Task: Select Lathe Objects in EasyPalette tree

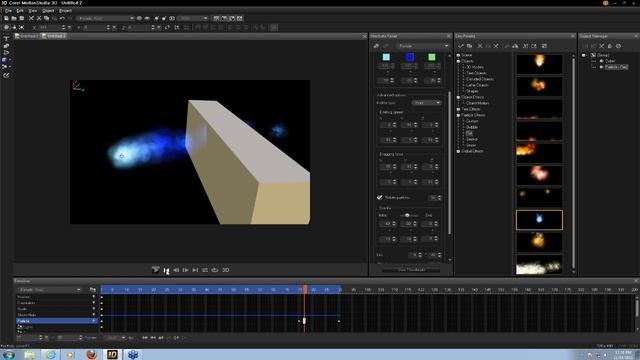Action: coord(477,85)
